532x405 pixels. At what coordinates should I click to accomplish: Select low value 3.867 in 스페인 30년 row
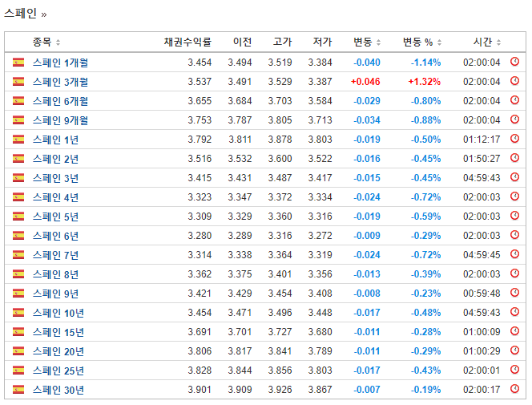[320, 390]
